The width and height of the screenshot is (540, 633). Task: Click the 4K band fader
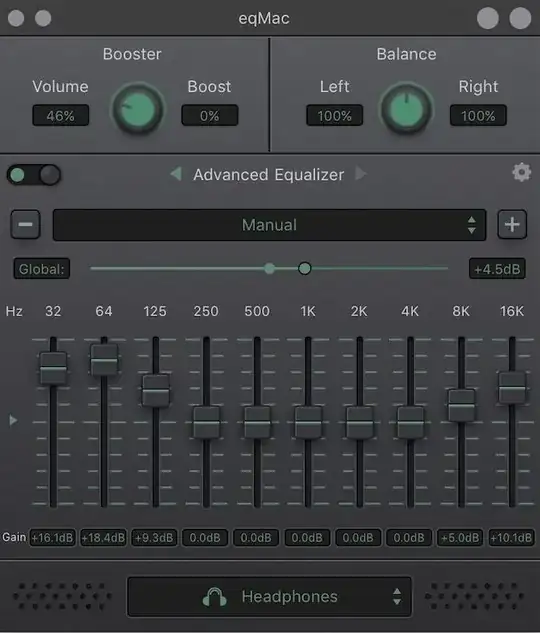tap(410, 422)
